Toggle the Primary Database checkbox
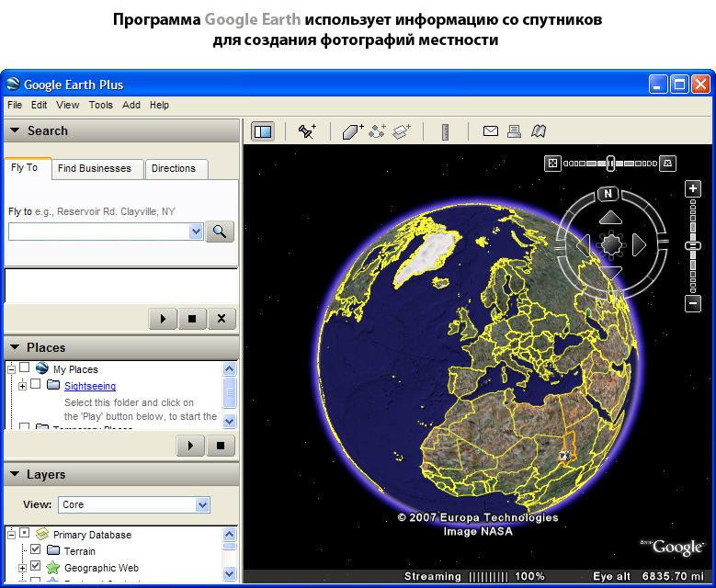 (25, 533)
